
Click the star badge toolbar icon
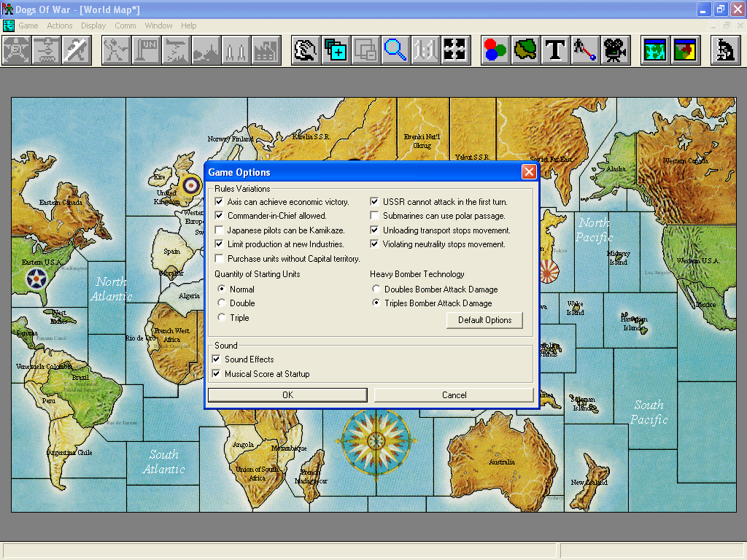17,50
